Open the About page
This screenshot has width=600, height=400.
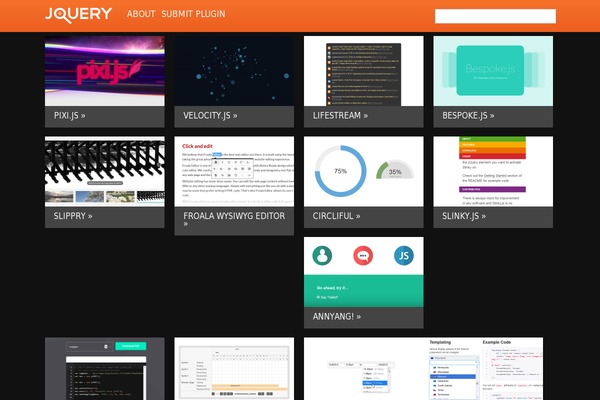(x=141, y=14)
